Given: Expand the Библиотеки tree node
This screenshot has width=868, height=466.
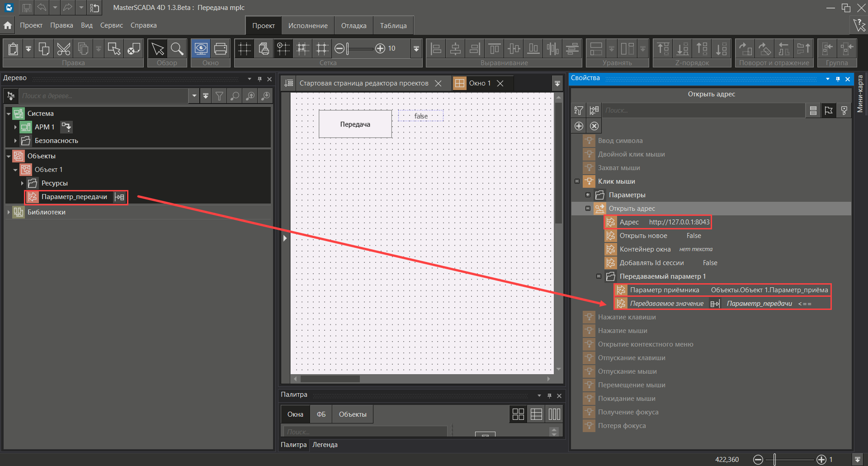Looking at the screenshot, I should (x=9, y=212).
